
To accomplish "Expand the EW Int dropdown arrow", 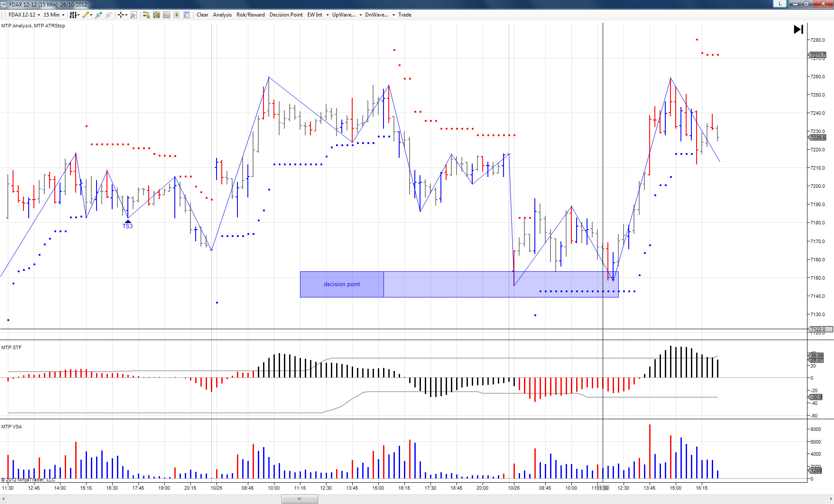I will pos(327,15).
